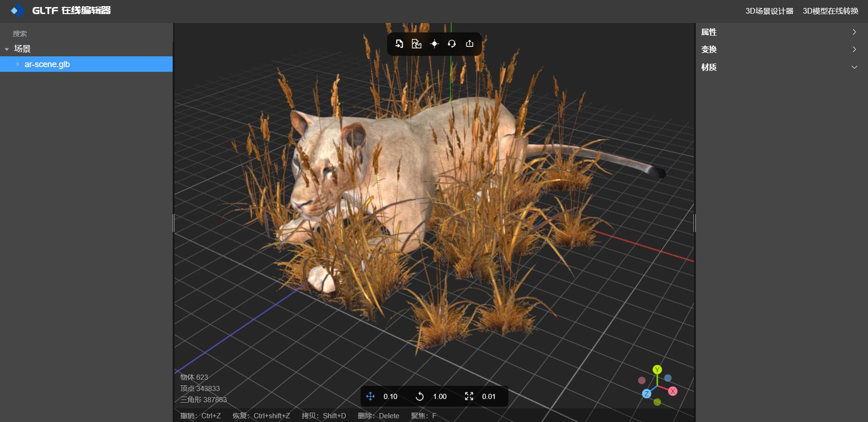Viewport: 868px width, 422px height.
Task: Click the 恢复: Ctrl+shift+Z hint
Action: point(261,415)
